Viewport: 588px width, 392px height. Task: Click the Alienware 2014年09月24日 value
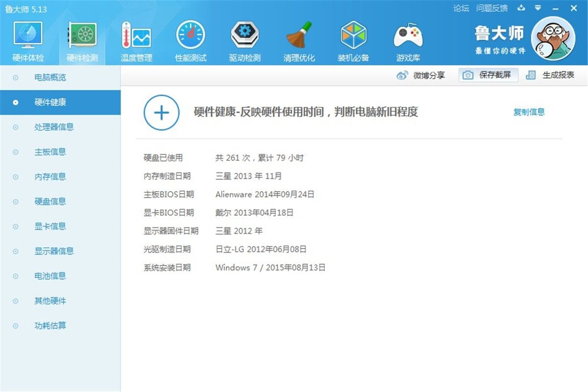click(265, 195)
